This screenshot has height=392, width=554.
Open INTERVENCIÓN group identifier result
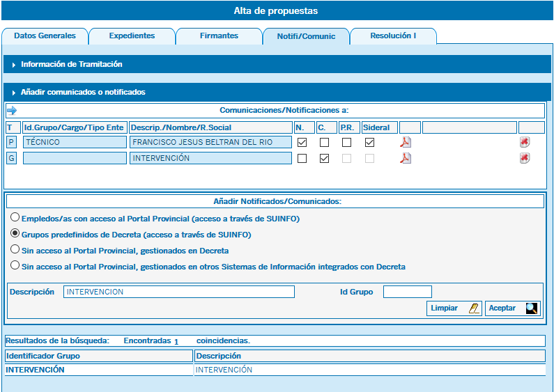click(35, 370)
